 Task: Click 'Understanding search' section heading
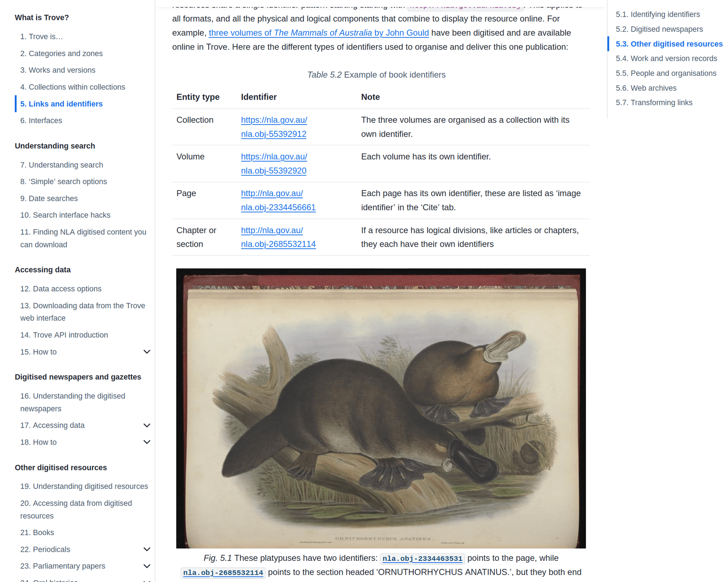click(x=55, y=146)
